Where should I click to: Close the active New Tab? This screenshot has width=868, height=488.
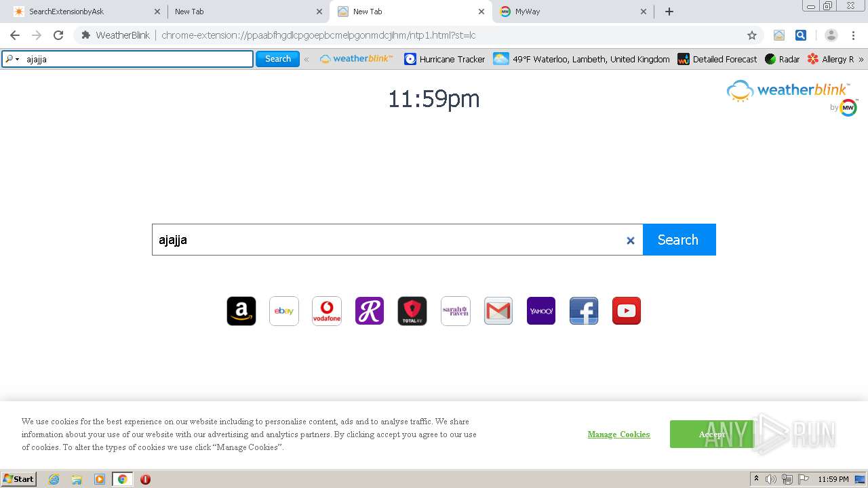(481, 12)
